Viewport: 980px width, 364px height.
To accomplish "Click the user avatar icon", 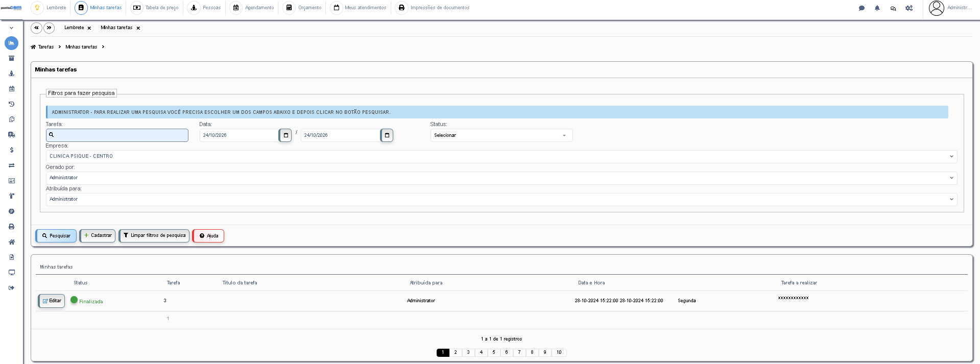I will click(x=937, y=8).
